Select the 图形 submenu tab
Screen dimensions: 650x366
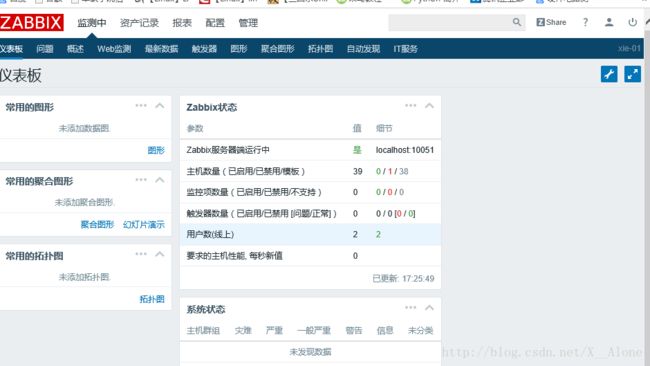239,49
